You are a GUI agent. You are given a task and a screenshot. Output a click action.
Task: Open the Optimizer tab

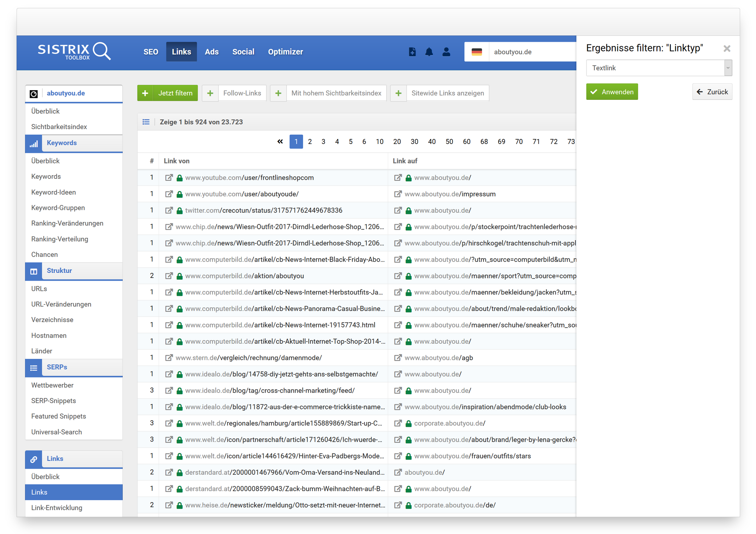(x=285, y=52)
